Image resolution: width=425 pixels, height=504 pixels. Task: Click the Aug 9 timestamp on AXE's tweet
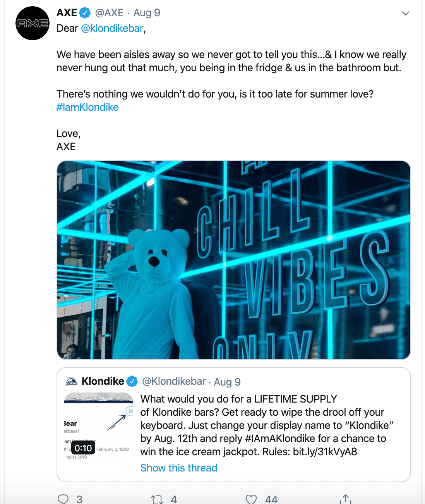tap(147, 12)
